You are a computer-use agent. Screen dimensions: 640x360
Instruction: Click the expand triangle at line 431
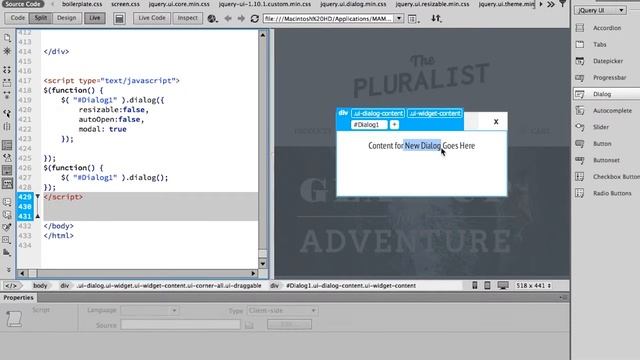coord(38,216)
